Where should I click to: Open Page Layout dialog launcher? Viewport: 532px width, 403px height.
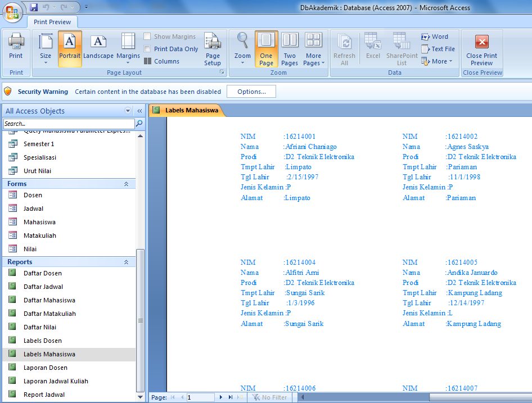tap(222, 73)
